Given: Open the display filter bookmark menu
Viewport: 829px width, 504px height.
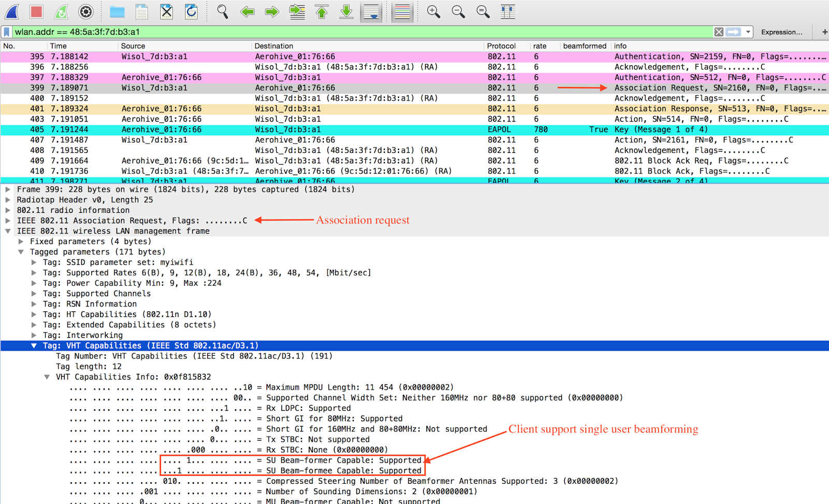Looking at the screenshot, I should 7,32.
